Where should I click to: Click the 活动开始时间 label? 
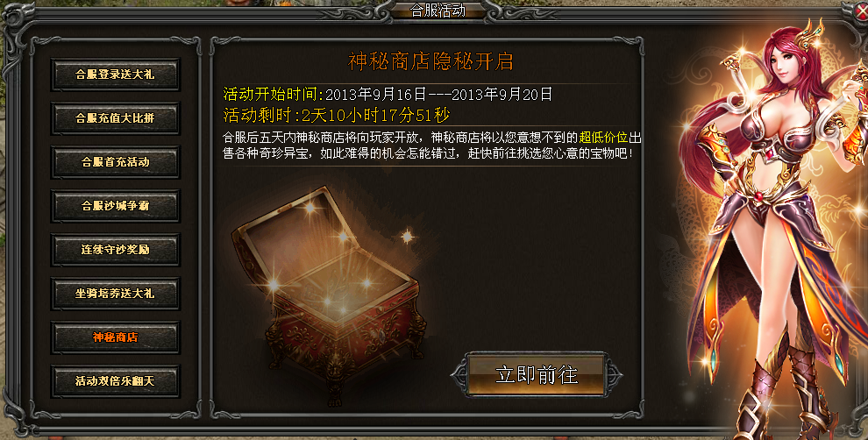pyautogui.click(x=274, y=94)
